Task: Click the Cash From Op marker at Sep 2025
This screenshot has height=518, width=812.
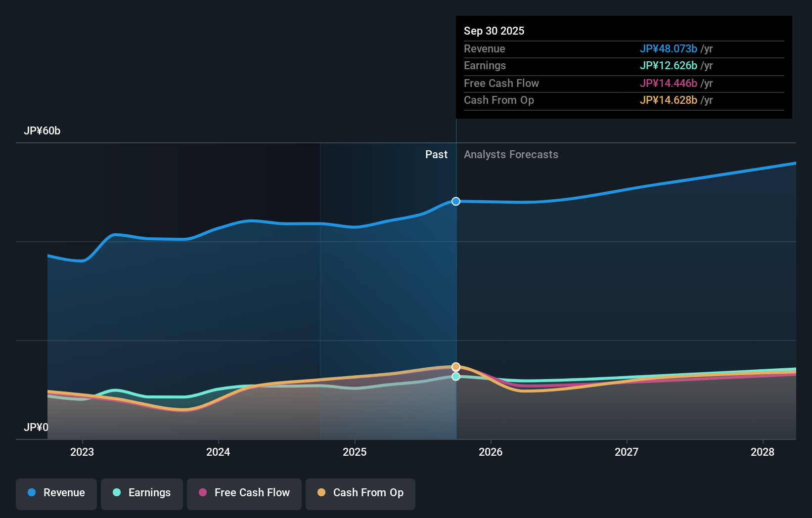Action: 455,367
